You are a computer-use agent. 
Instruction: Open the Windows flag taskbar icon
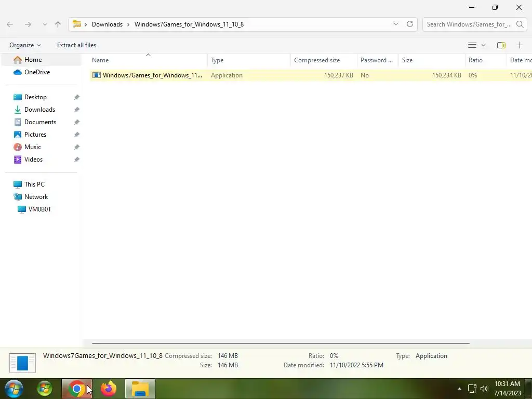click(45, 389)
